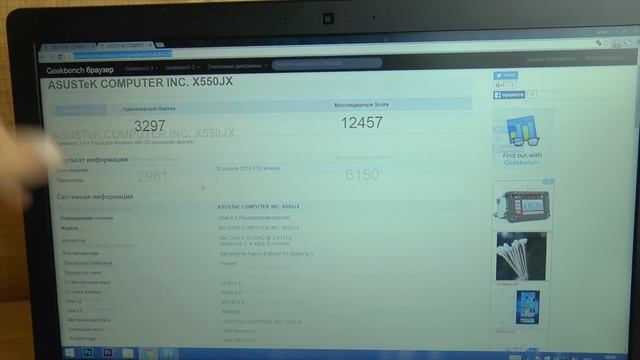The height and width of the screenshot is (360, 640).
Task: Click the Многоядерный Score column label
Action: tap(361, 105)
